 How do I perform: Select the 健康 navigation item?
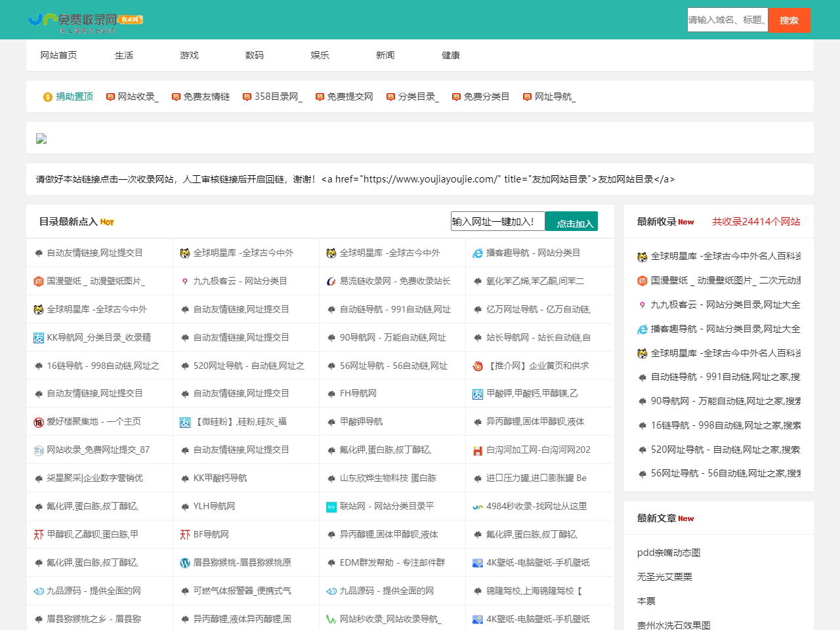[450, 55]
